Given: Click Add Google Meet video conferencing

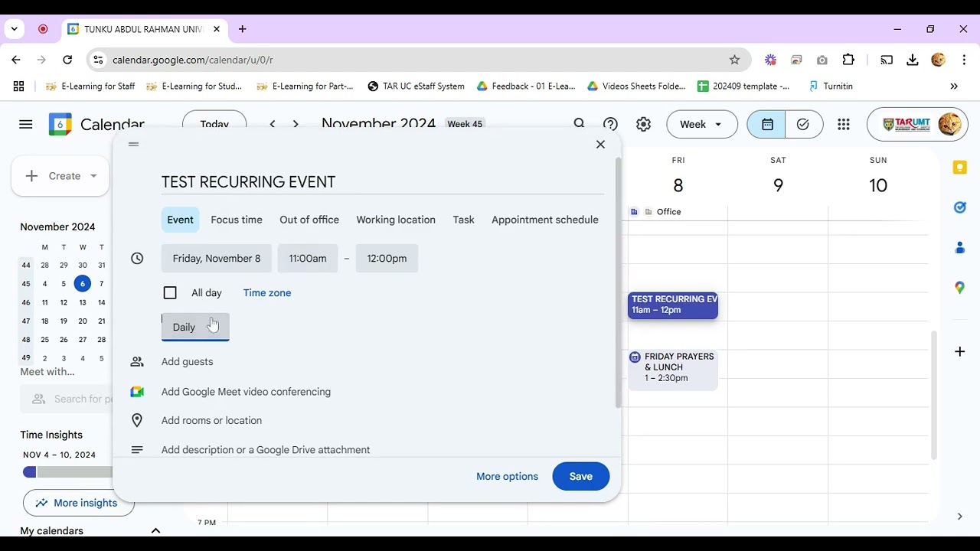Looking at the screenshot, I should click(x=247, y=392).
